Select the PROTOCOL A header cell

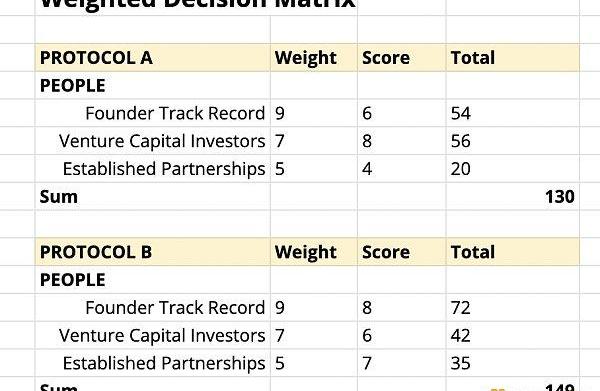(x=153, y=57)
